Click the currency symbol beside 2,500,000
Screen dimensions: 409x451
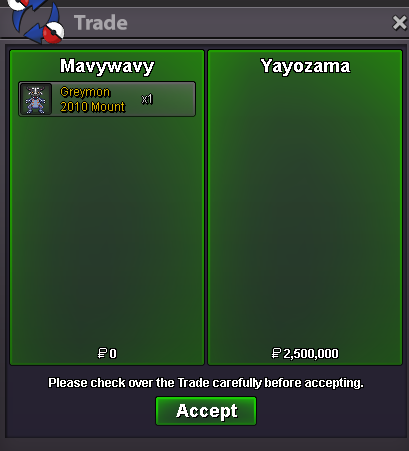(x=276, y=353)
